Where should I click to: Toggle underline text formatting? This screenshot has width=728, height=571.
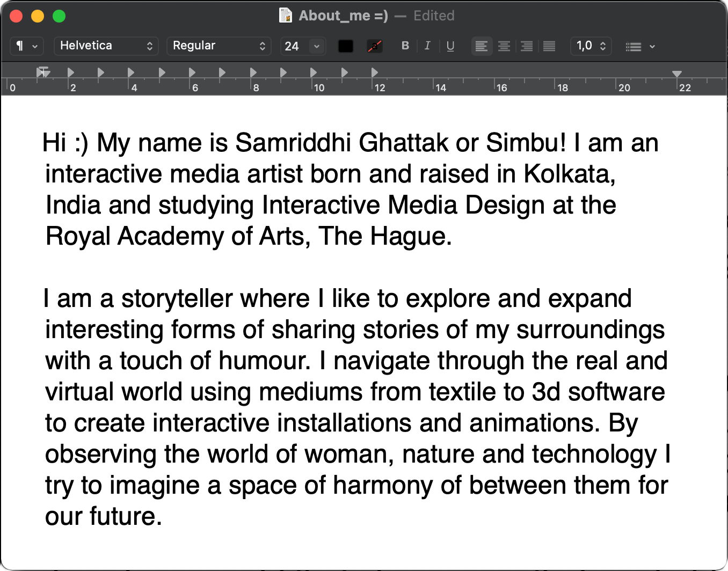click(x=450, y=46)
